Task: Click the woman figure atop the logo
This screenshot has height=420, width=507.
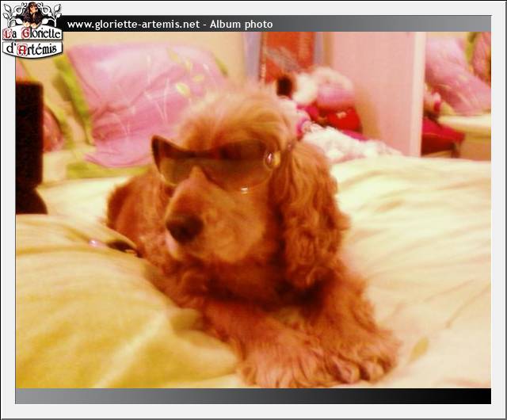Action: 32,14
